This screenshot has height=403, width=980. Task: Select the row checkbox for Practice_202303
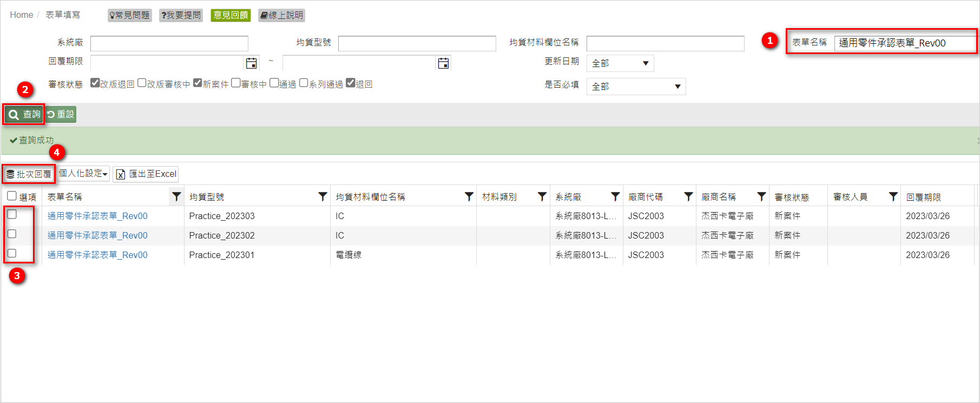tap(12, 214)
